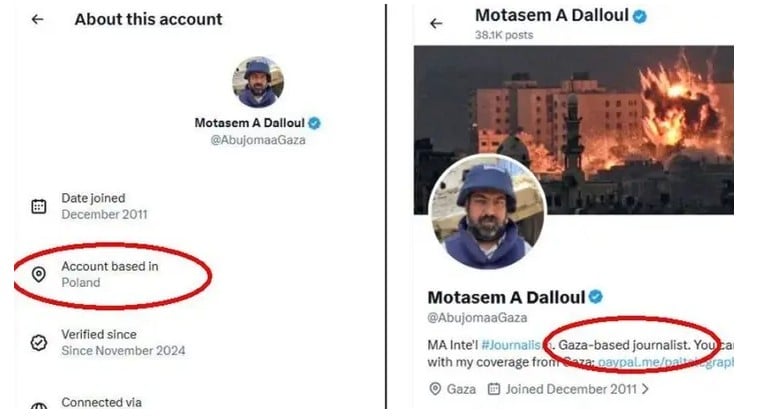Click the location pin beside Account based in

[x=39, y=274]
